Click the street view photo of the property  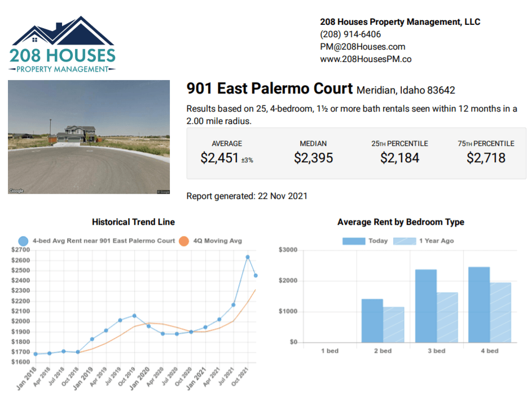[89, 137]
